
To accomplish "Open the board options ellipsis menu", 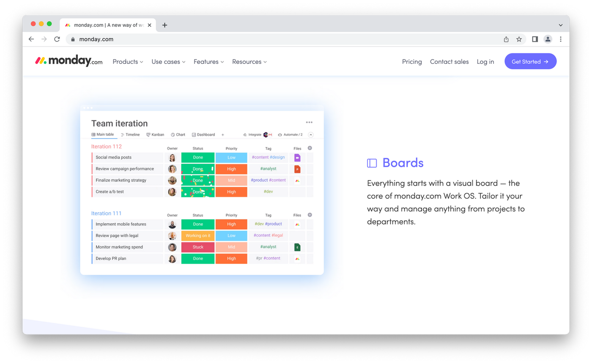I will coord(309,122).
